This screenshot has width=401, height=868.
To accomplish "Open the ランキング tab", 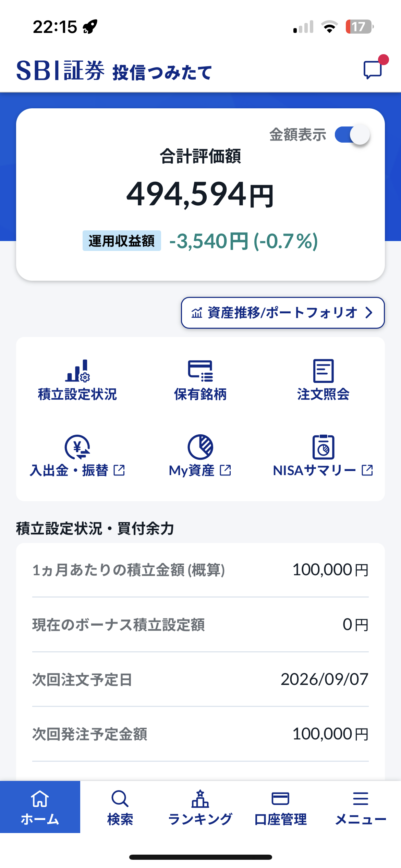I will 200,807.
